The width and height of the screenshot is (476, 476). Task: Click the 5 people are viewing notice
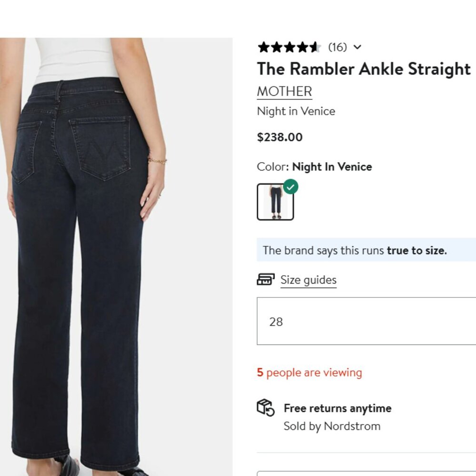point(309,373)
